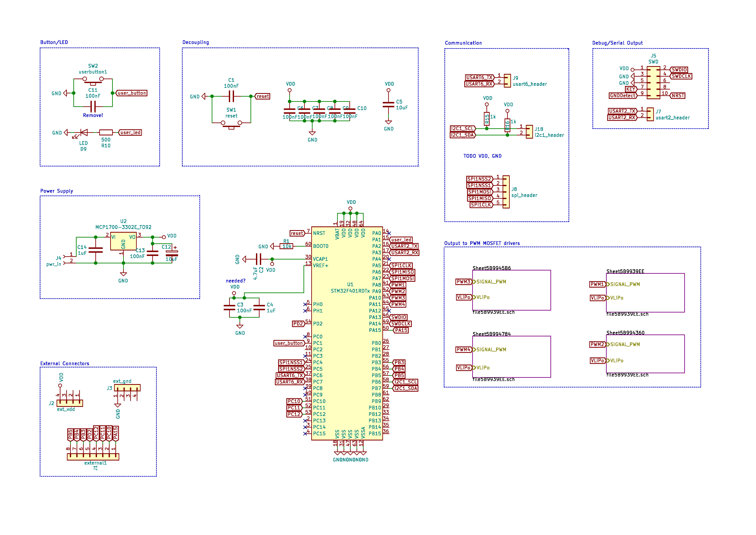This screenshot has height=535, width=756.
Task: Select the J1 external1 connector
Action: pyautogui.click(x=93, y=457)
